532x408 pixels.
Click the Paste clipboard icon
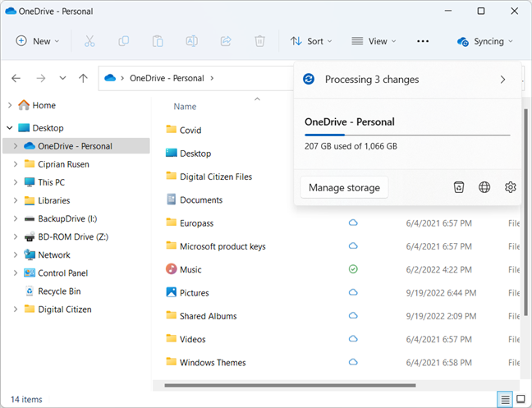coord(158,41)
